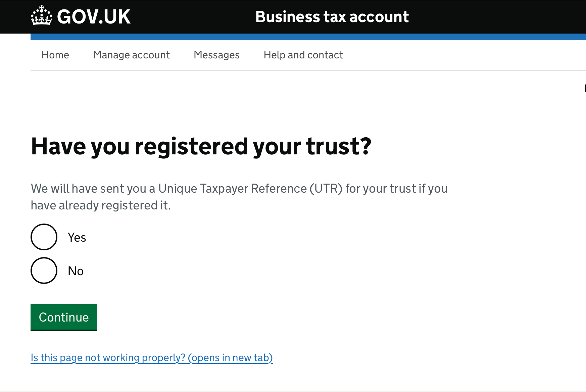Click the blue bar beneath the header
The height and width of the screenshot is (392, 586).
pos(302,37)
